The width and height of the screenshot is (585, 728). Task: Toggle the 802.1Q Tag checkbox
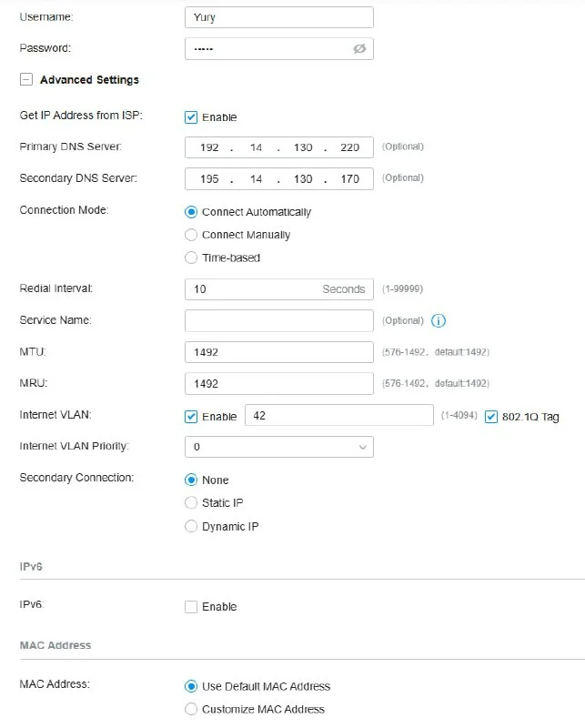point(492,417)
